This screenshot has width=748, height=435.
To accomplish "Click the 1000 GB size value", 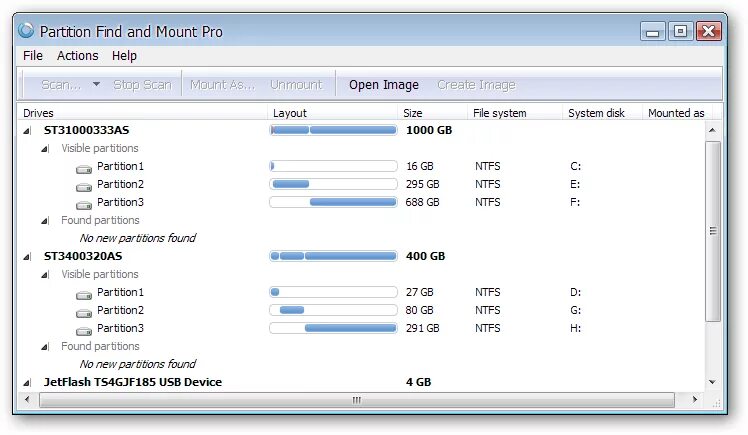I will click(x=429, y=130).
